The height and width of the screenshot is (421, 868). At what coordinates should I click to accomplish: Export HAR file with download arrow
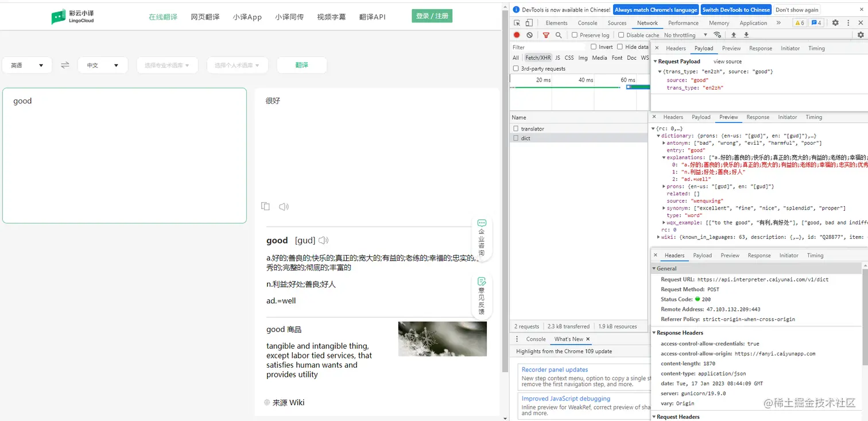pos(746,35)
